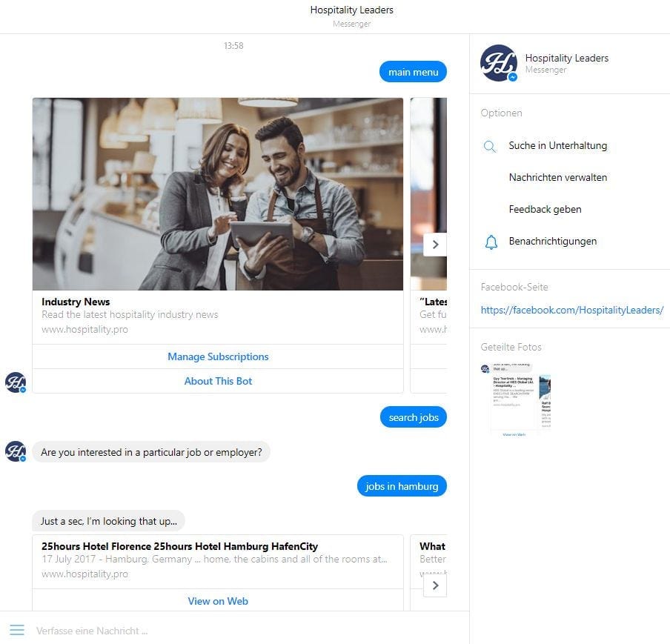Click the www.hospitality.pro link under the 25hours Hotel job
Screen dimensions: 670x644
(84, 574)
